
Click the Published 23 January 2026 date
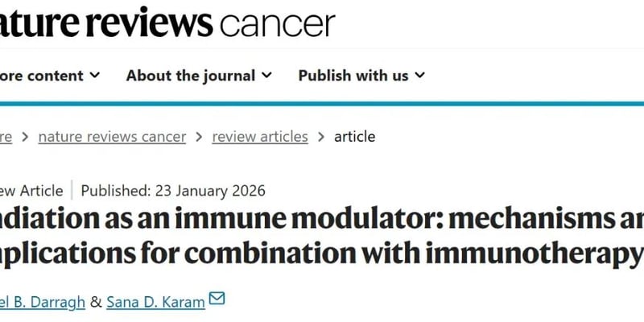click(x=173, y=191)
